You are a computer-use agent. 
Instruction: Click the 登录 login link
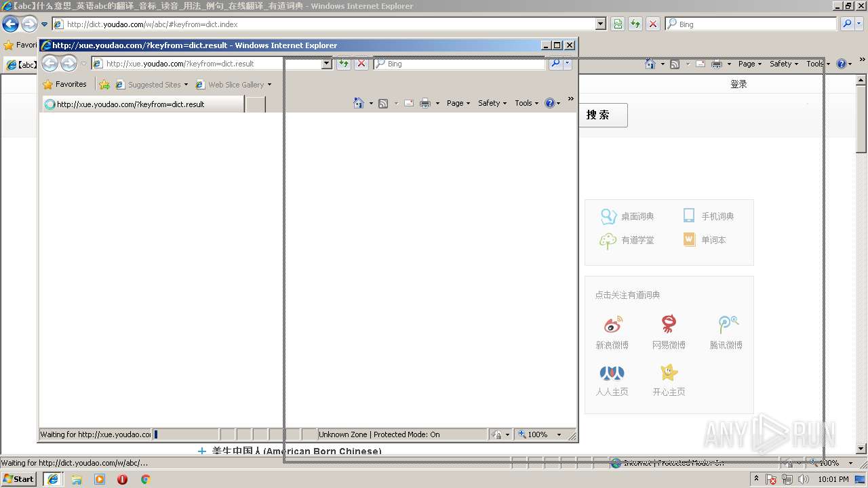click(x=738, y=84)
